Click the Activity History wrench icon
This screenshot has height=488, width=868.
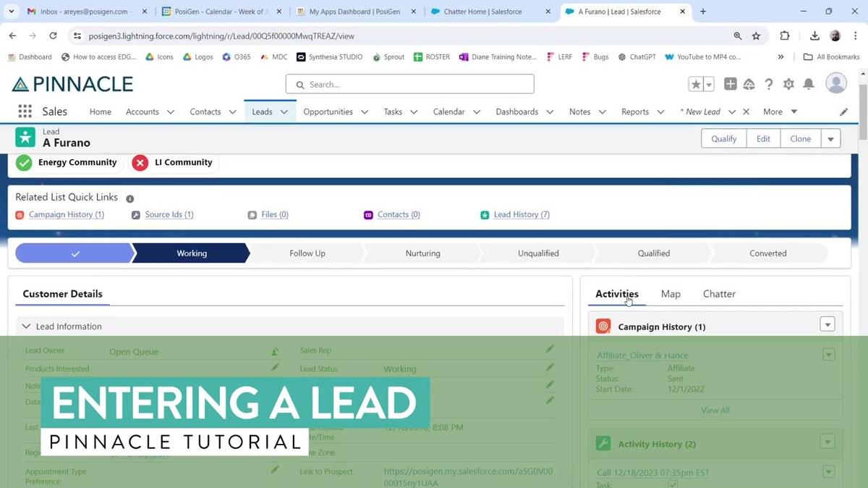(603, 444)
